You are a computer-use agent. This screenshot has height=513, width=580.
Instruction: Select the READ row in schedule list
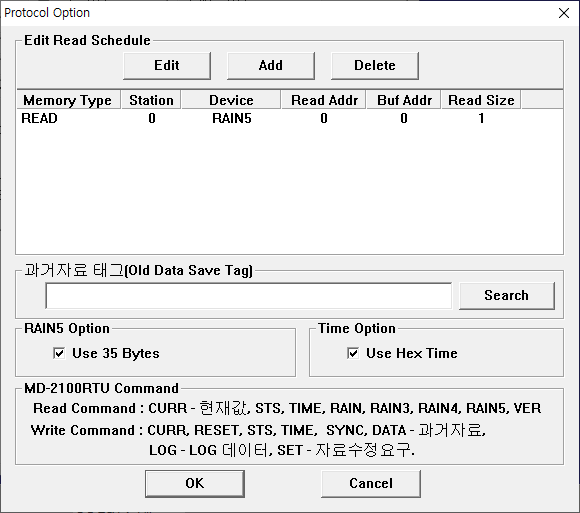(x=289, y=118)
